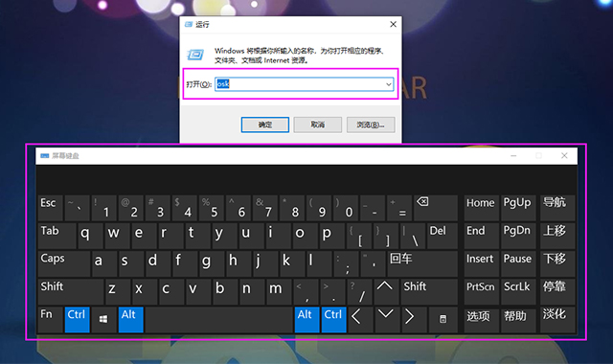Click the 上移 key
The height and width of the screenshot is (364, 613).
pos(557,236)
